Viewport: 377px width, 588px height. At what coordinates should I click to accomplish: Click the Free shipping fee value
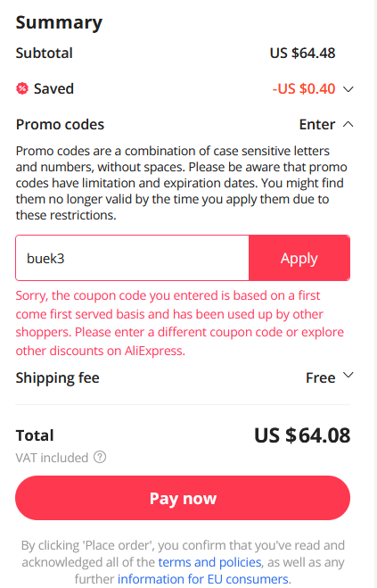coord(321,377)
